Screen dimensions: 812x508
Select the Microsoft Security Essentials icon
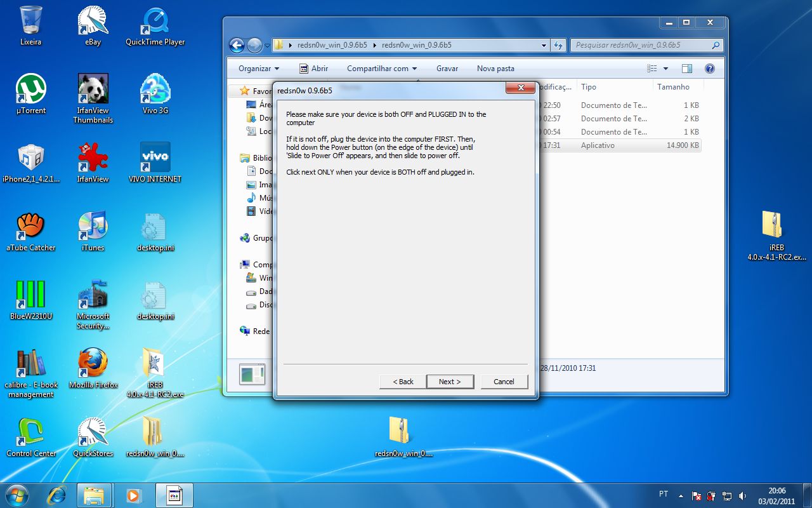coord(93,304)
